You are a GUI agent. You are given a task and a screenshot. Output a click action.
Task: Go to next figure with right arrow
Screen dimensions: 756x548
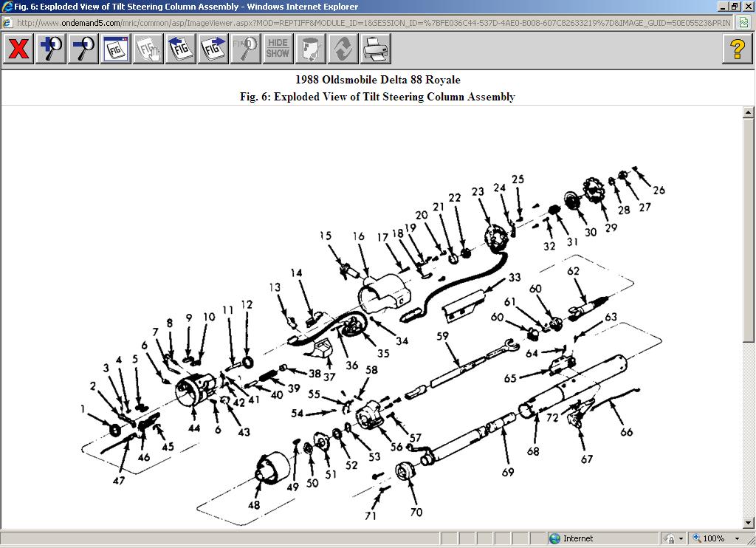point(213,48)
